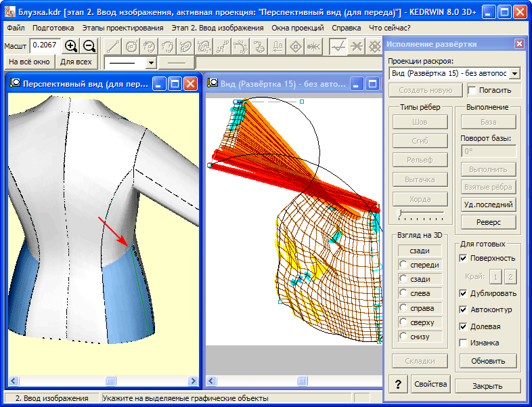Uncheck the Поверхность checkbox
Screen dimensions: 532x407
pos(463,258)
